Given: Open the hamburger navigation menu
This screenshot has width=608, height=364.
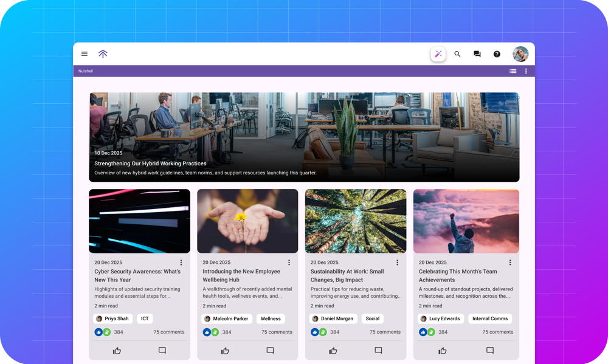Looking at the screenshot, I should [x=85, y=54].
